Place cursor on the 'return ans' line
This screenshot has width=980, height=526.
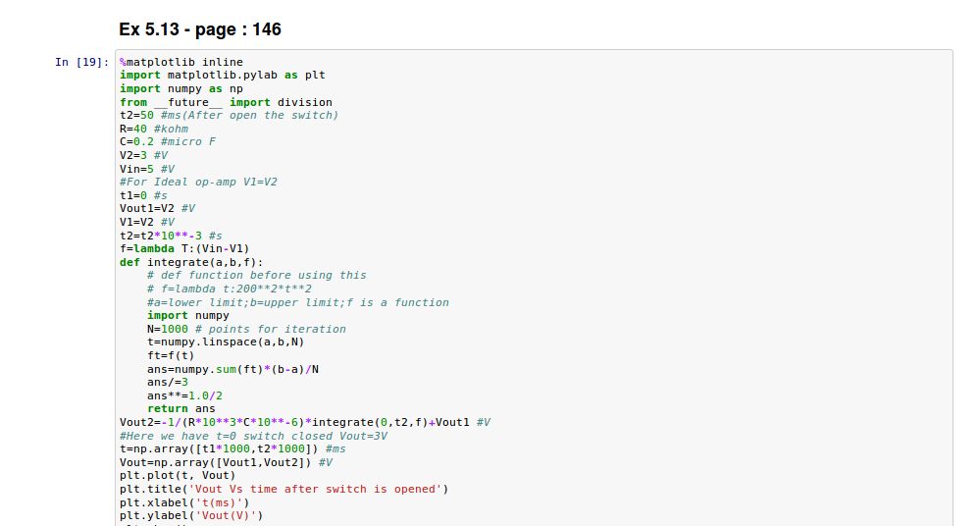coord(181,408)
